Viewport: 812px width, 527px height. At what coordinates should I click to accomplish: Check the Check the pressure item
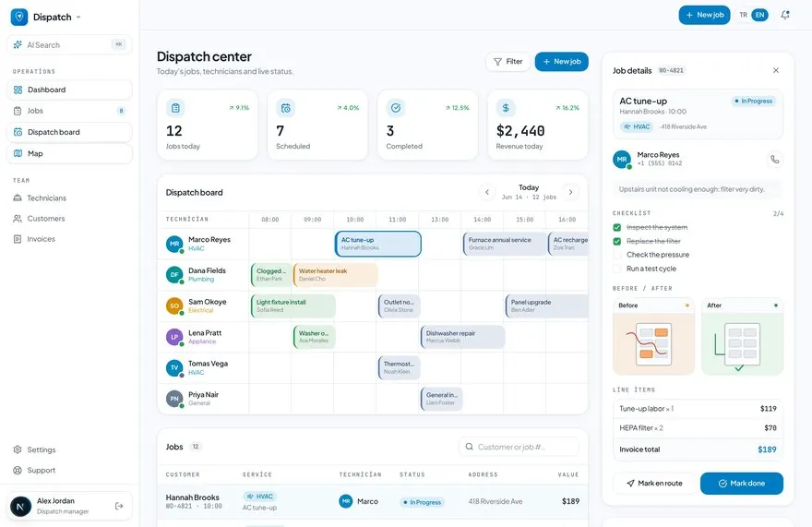click(x=616, y=255)
